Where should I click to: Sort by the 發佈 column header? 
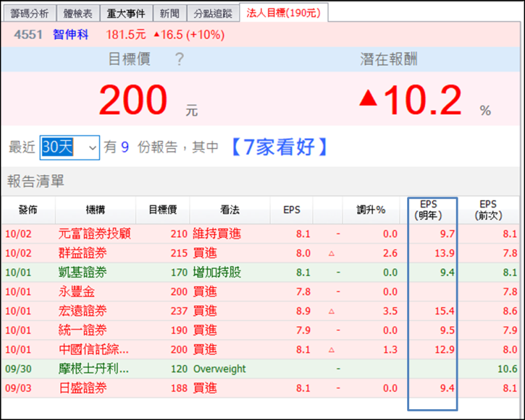point(28,210)
